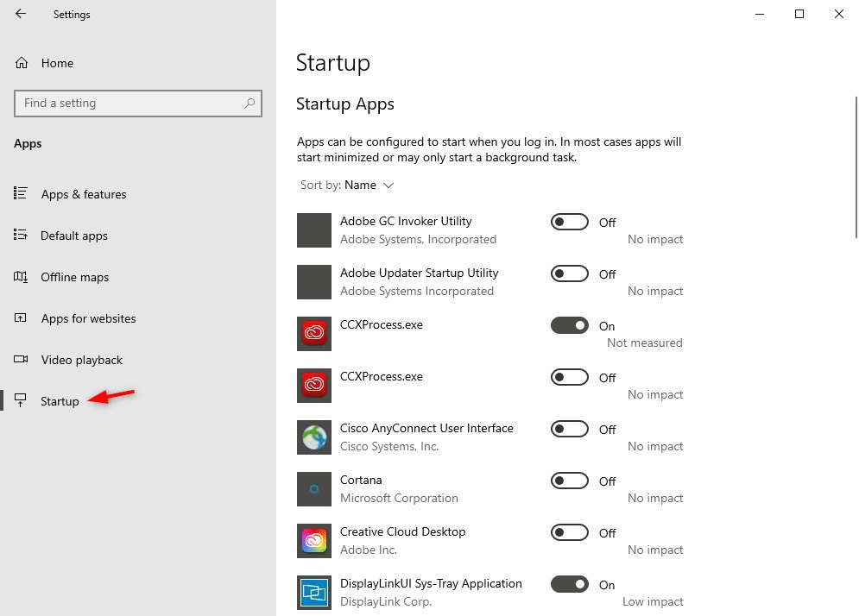Click the Home icon in the sidebar

tap(22, 63)
